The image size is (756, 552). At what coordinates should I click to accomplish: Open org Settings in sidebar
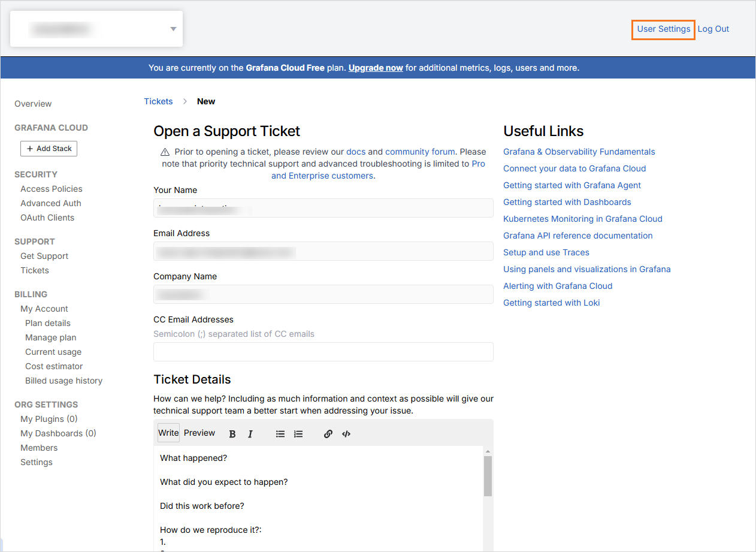point(37,462)
